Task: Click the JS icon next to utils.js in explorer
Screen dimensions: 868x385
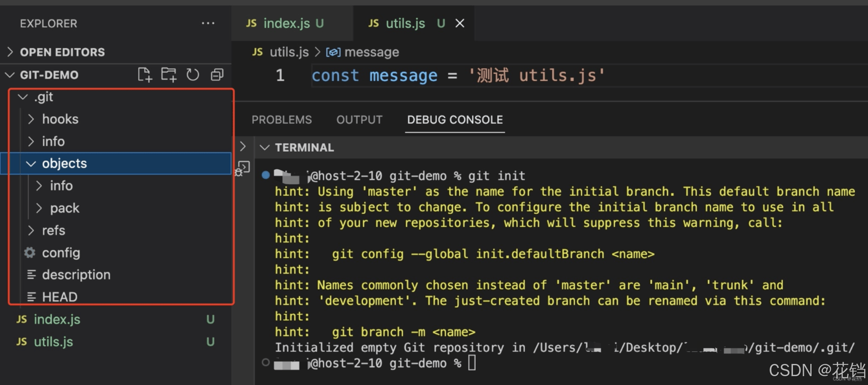Action: pyautogui.click(x=21, y=342)
